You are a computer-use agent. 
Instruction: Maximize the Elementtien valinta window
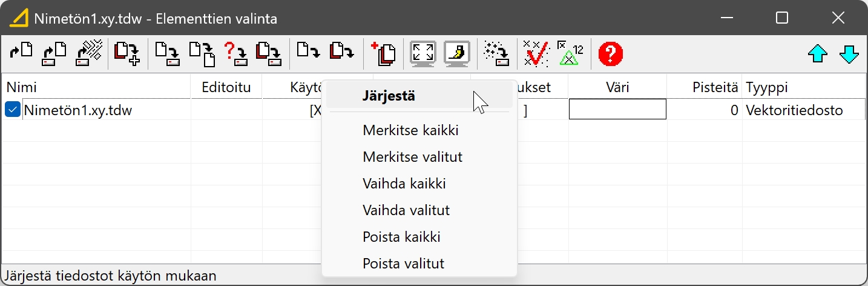pos(781,18)
